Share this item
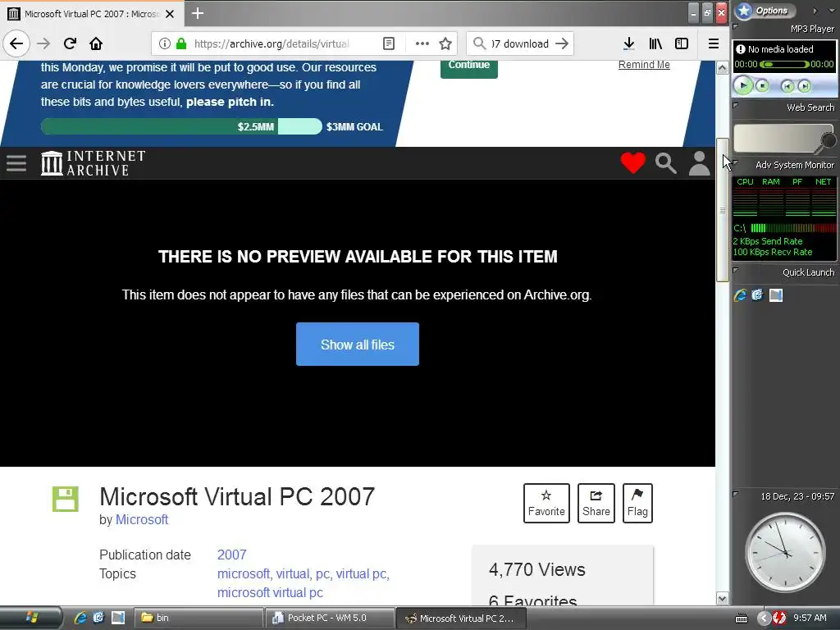 tap(596, 503)
